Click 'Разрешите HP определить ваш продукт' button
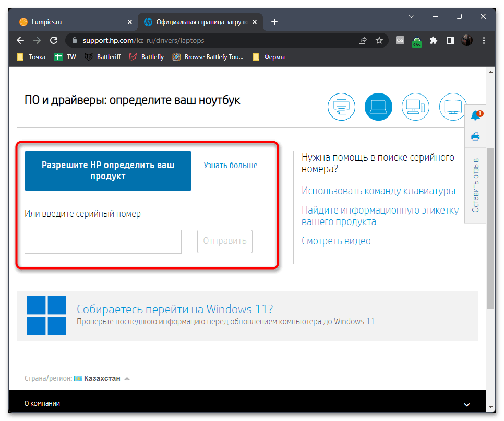 click(x=108, y=171)
